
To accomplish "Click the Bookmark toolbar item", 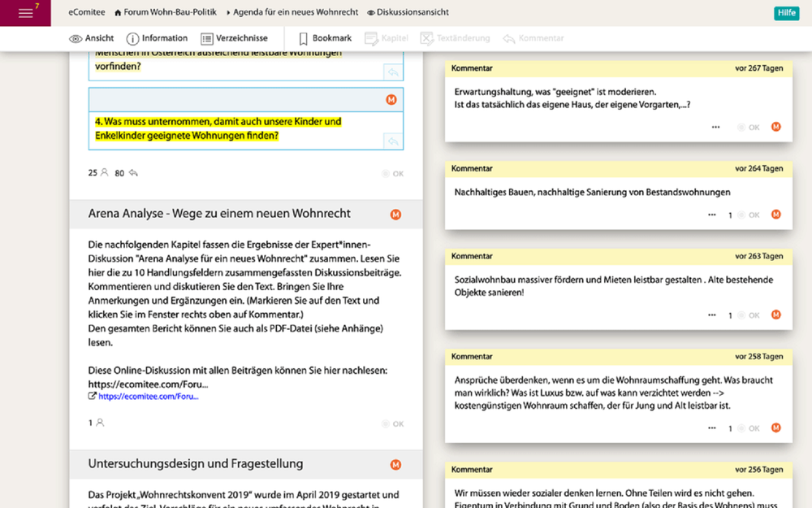I will click(x=326, y=38).
